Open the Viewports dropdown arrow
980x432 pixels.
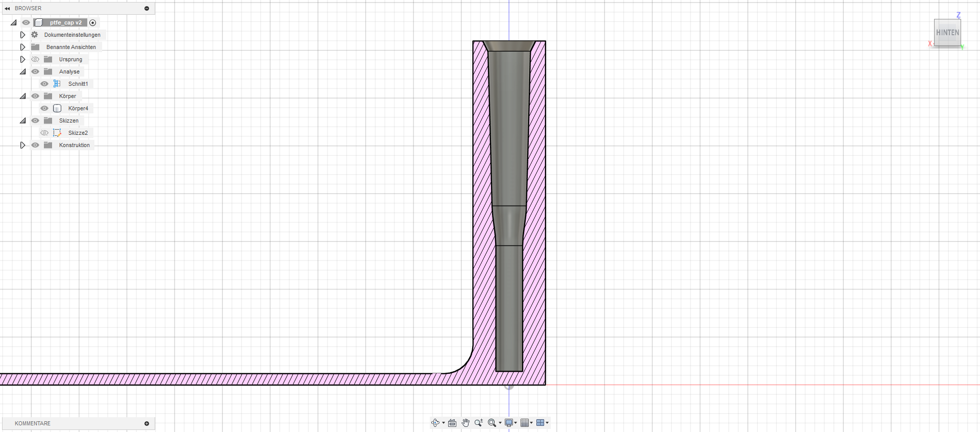[x=547, y=423]
